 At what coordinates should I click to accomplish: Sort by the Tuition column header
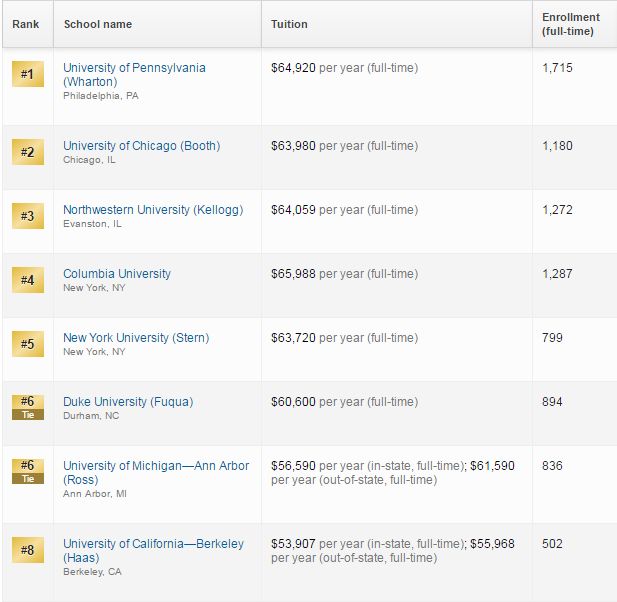pyautogui.click(x=289, y=24)
